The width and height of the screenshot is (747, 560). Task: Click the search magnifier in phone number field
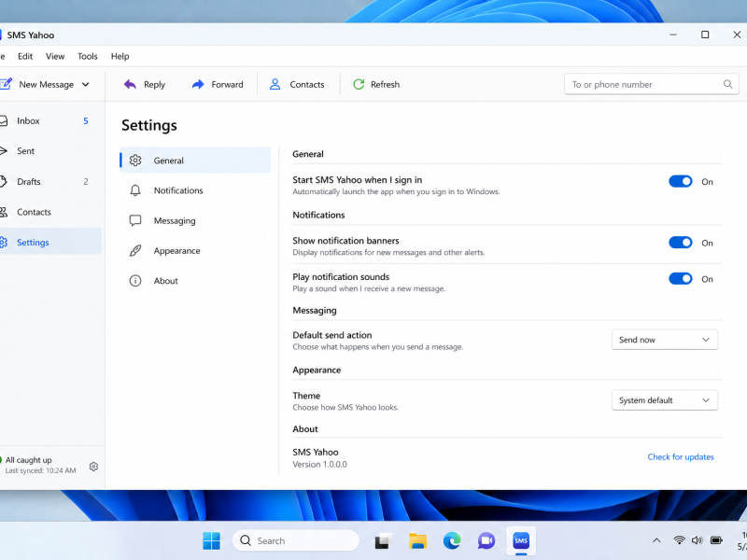727,84
